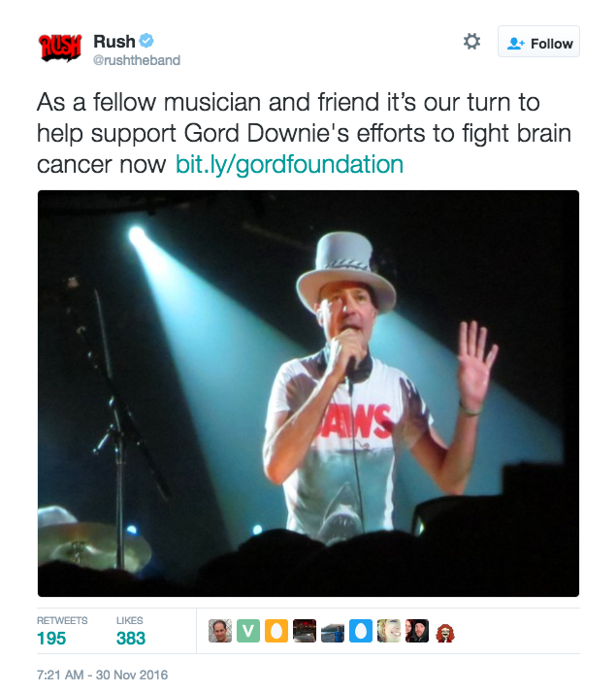Click the orange egg avatar

pyautogui.click(x=276, y=632)
